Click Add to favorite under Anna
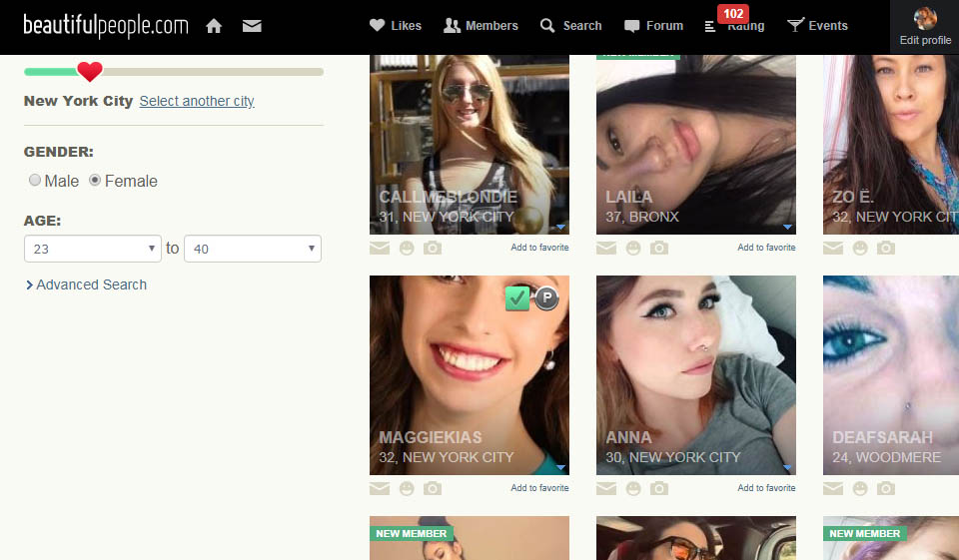This screenshot has height=560, width=959. pos(766,488)
